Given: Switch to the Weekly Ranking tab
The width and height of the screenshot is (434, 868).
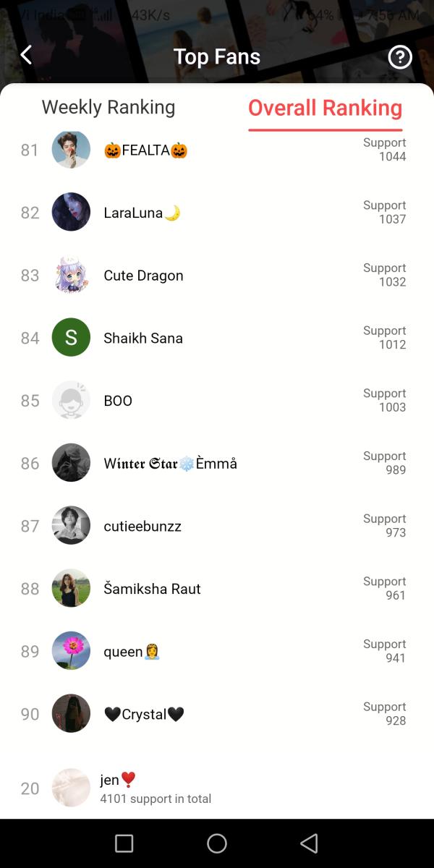Looking at the screenshot, I should [109, 107].
